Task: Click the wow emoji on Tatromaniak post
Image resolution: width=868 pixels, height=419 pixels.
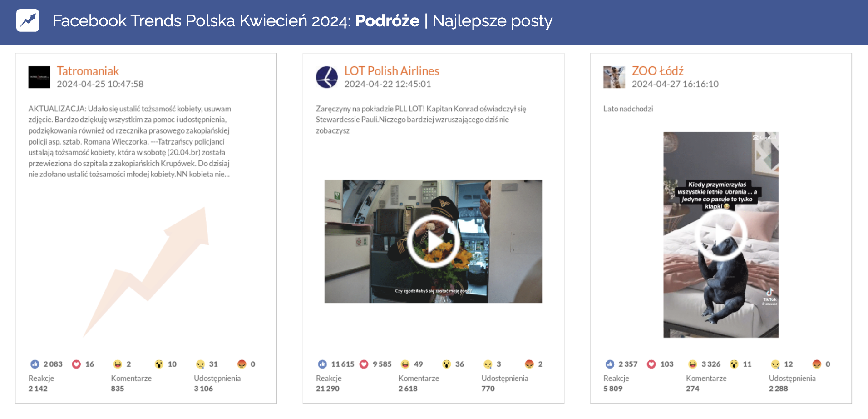Action: coord(159,364)
